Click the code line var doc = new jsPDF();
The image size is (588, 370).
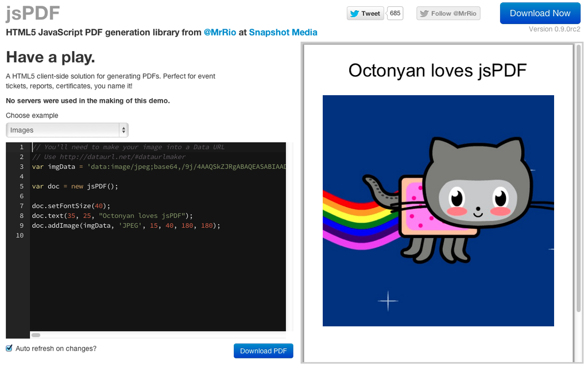coord(75,186)
